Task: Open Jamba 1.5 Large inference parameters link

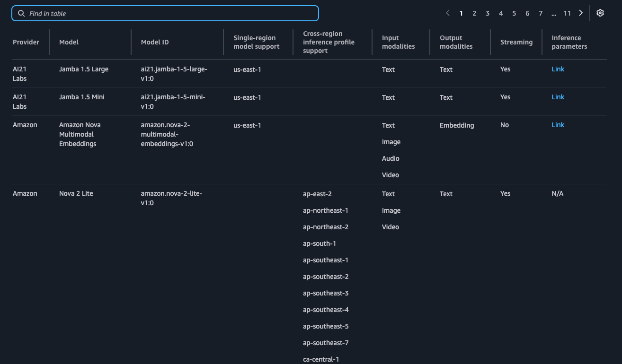Action: [558, 69]
